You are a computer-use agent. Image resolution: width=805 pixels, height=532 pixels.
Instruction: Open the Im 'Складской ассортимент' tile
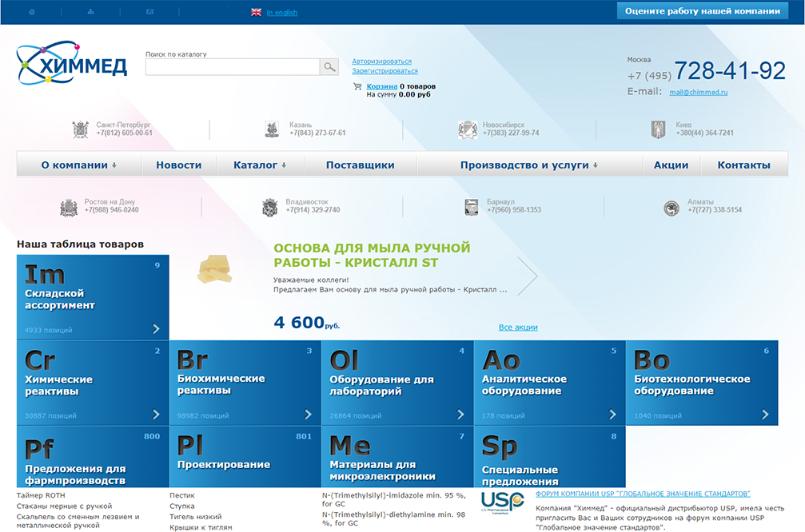(x=93, y=297)
